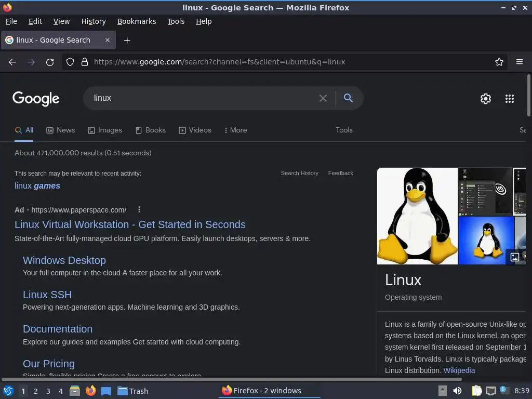Viewport: 532px width, 399px height.
Task: Open the Windows Desktop sitelink
Action: (64, 260)
